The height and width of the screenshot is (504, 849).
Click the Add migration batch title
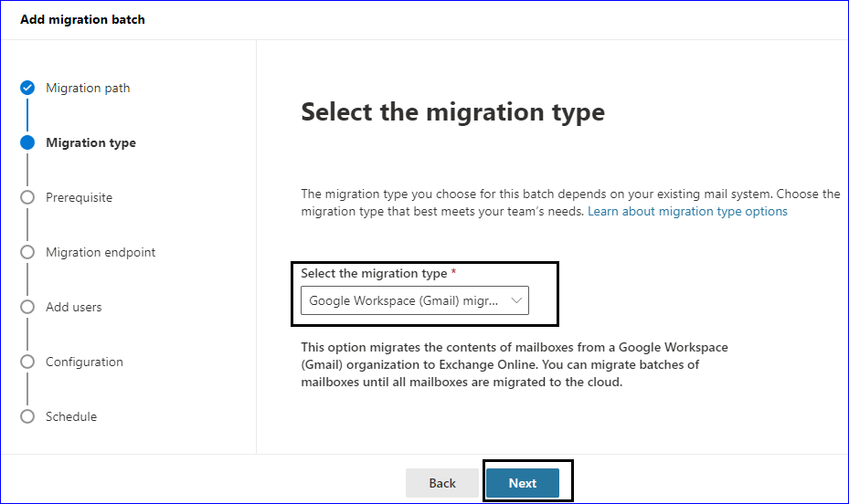83,19
